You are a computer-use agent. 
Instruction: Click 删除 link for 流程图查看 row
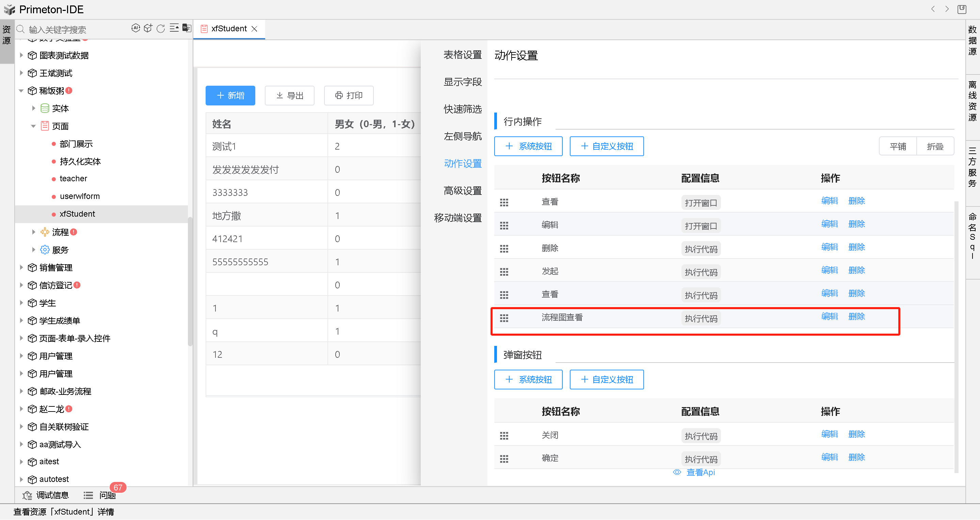856,317
